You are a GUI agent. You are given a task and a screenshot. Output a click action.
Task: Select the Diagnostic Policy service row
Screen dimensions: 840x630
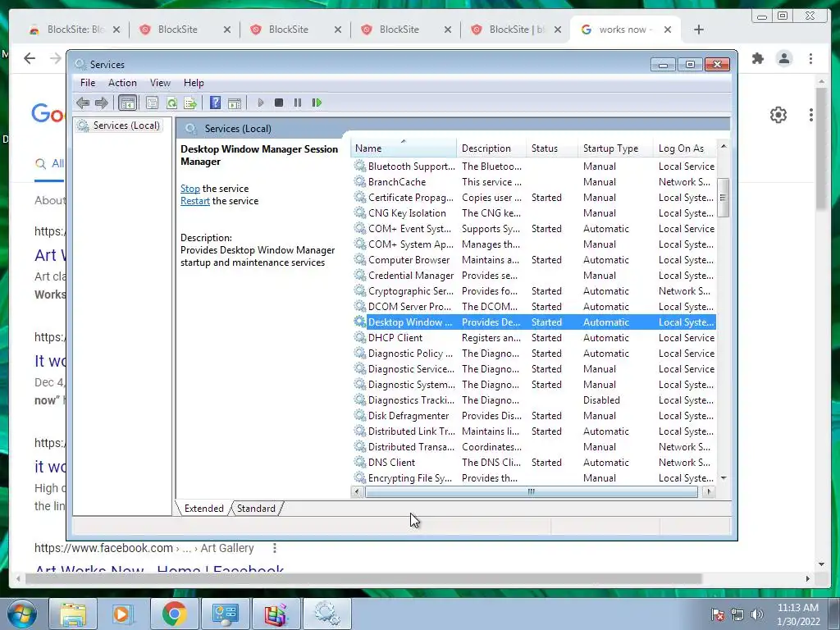tap(534, 354)
